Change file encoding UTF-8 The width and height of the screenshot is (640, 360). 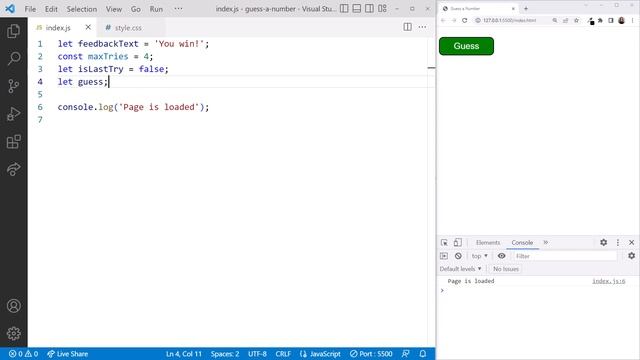(257, 354)
